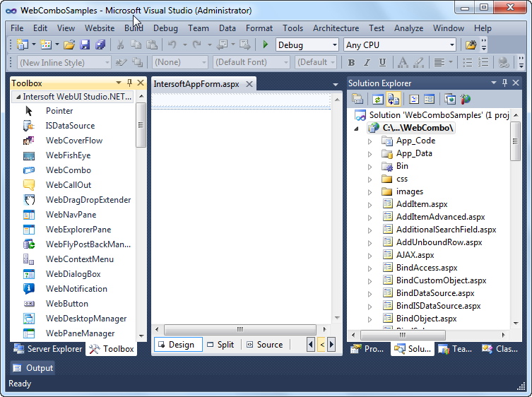Open the Debug configuration dropdown
This screenshot has height=397, width=532.
(307, 45)
